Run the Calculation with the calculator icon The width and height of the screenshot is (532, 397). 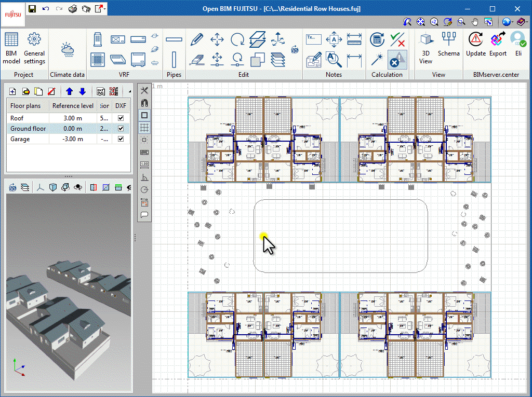pyautogui.click(x=377, y=39)
